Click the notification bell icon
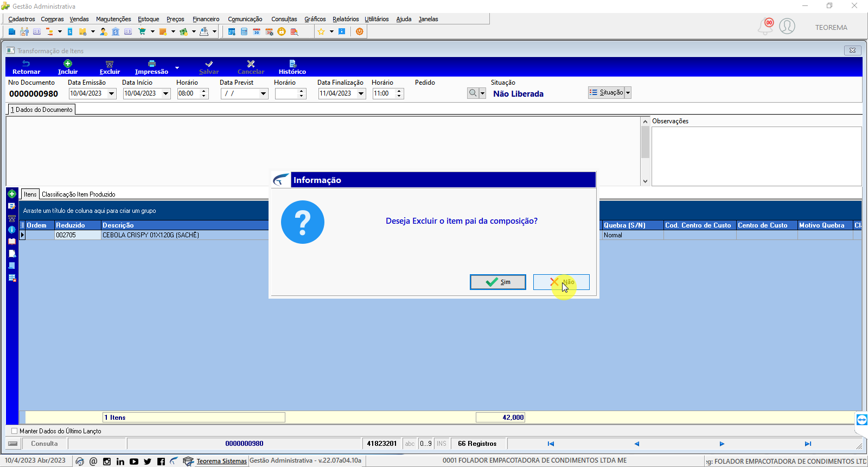Viewport: 868px width, 467px height. tap(765, 27)
